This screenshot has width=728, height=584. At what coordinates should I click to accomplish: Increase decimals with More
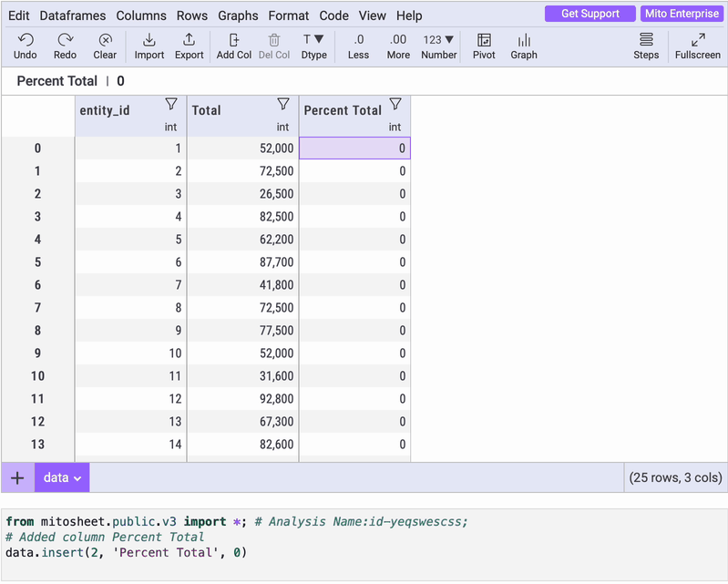click(x=398, y=46)
